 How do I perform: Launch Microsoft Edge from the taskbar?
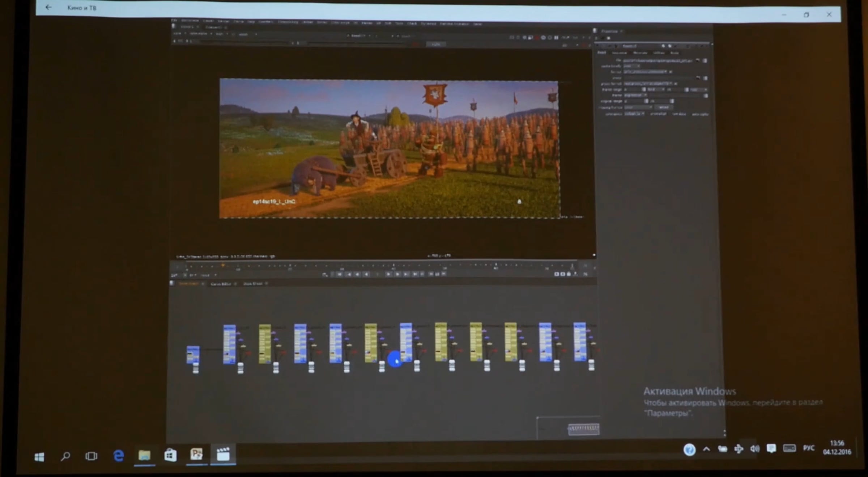(119, 455)
